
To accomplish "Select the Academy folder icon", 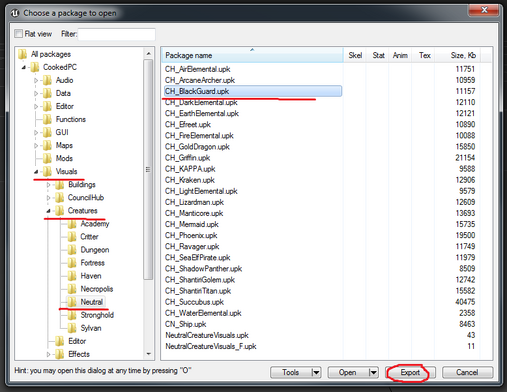I will pyautogui.click(x=72, y=224).
